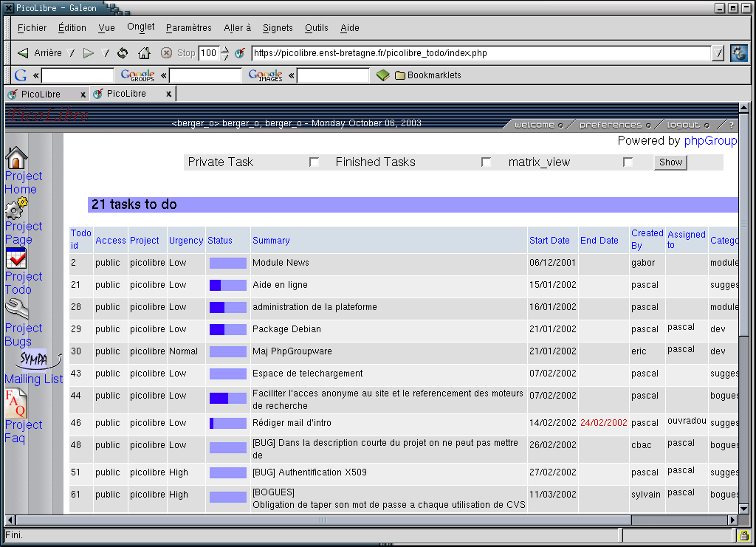Open the URL history dropdown arrow
The height and width of the screenshot is (547, 756).
[718, 53]
